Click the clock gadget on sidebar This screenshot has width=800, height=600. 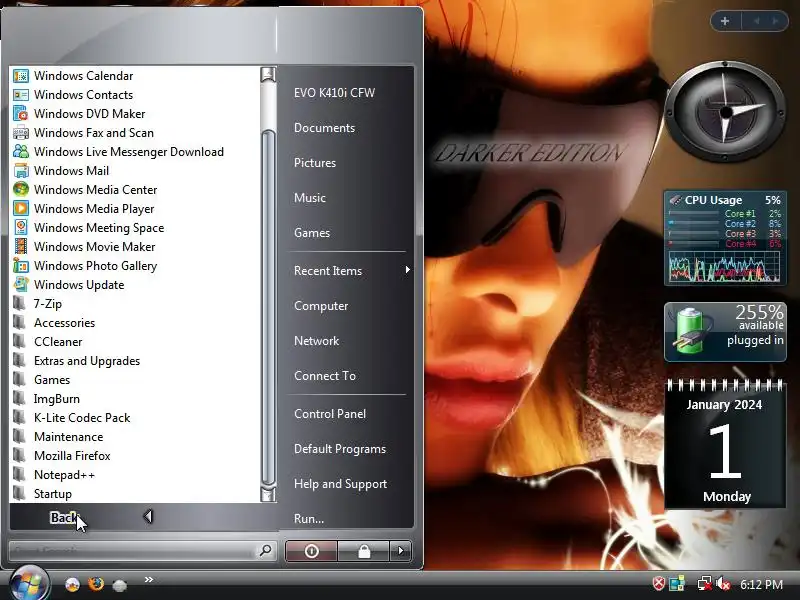tap(726, 111)
